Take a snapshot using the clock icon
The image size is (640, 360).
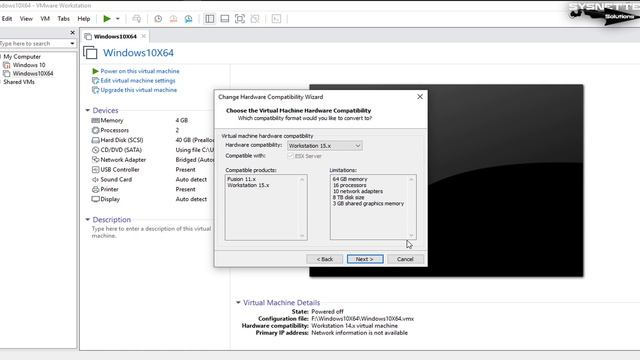tap(158, 19)
